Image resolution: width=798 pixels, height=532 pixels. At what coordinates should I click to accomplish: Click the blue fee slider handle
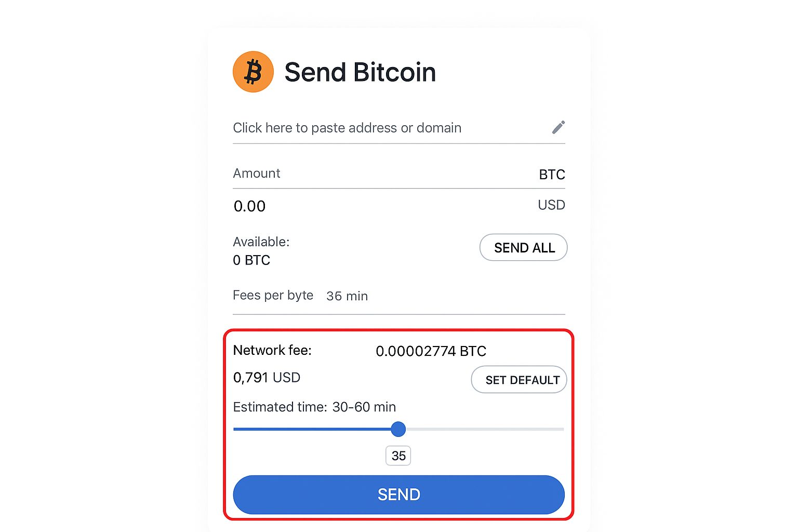(x=398, y=429)
